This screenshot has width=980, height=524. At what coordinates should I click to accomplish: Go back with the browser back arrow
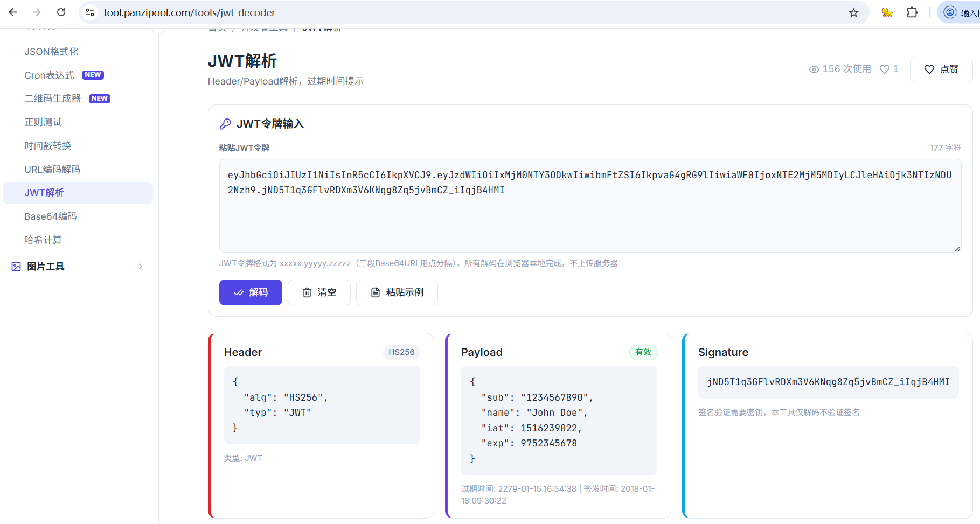point(13,12)
